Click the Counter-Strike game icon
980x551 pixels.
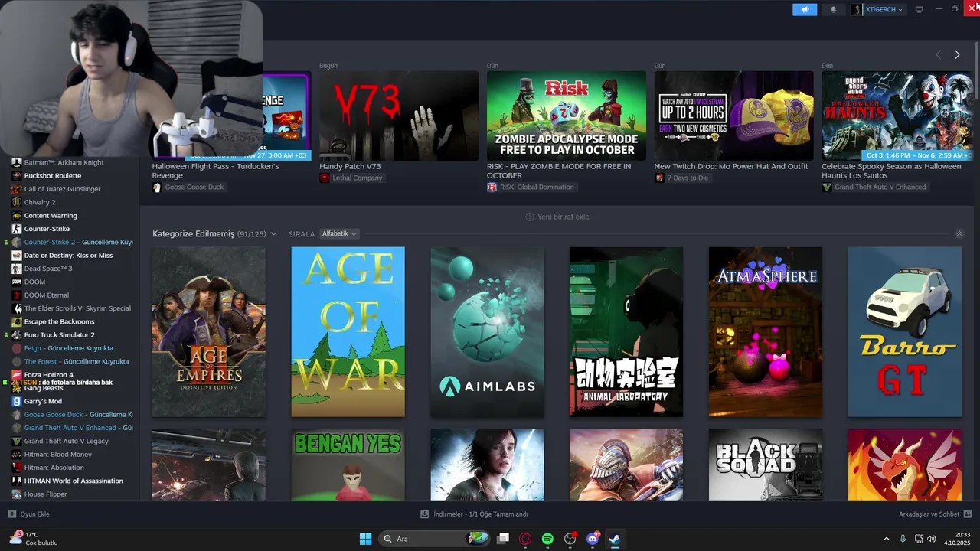point(17,229)
